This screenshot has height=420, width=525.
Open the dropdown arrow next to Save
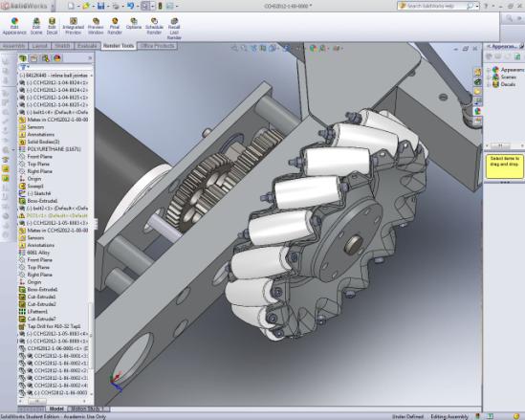pyautogui.click(x=108, y=6)
